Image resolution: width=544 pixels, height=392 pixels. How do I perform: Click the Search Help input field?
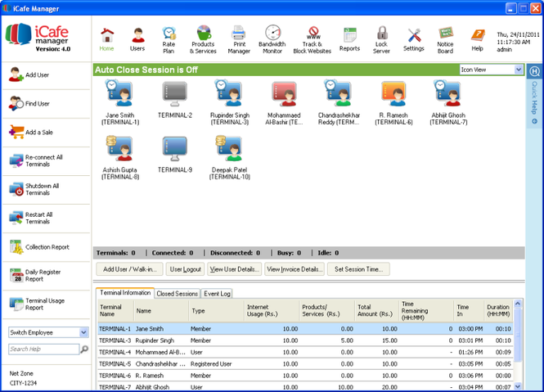pos(43,349)
